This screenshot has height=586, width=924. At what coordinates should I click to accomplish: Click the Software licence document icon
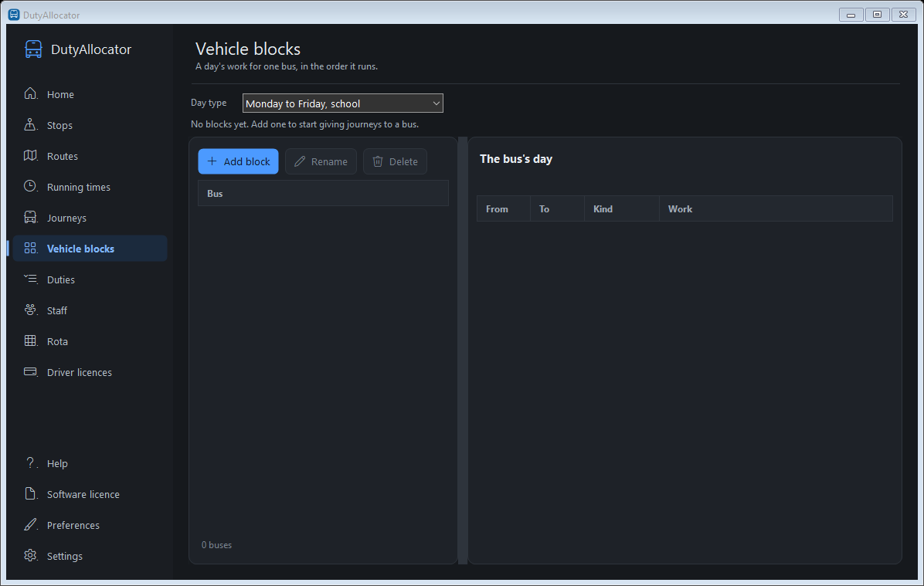(31, 493)
